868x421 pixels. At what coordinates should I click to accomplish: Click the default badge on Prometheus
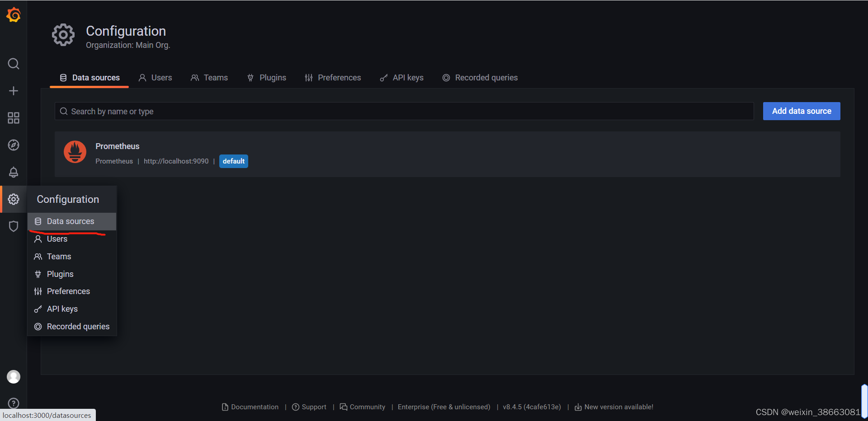[234, 161]
